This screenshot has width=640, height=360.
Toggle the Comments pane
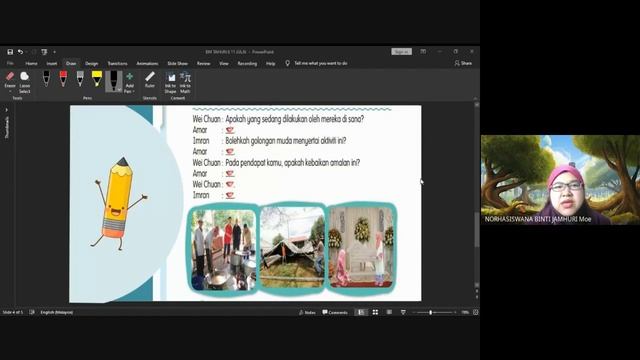pos(335,312)
